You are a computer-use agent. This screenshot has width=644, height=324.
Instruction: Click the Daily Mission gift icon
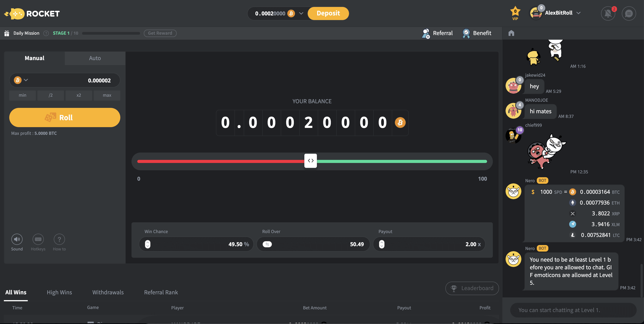tap(7, 33)
